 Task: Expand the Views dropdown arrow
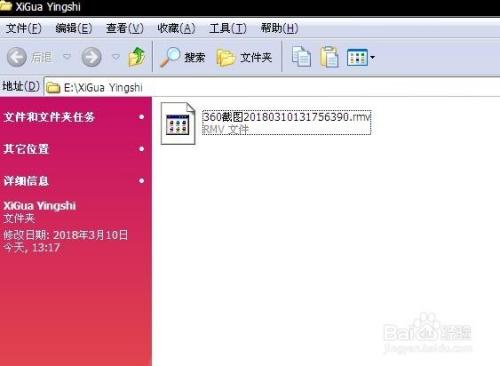pos(372,57)
